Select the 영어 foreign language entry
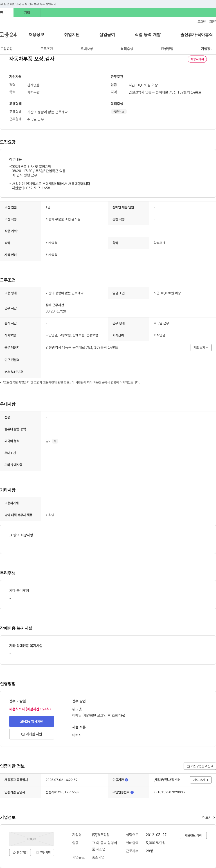Screen dimensions: 216x868 (49, 441)
